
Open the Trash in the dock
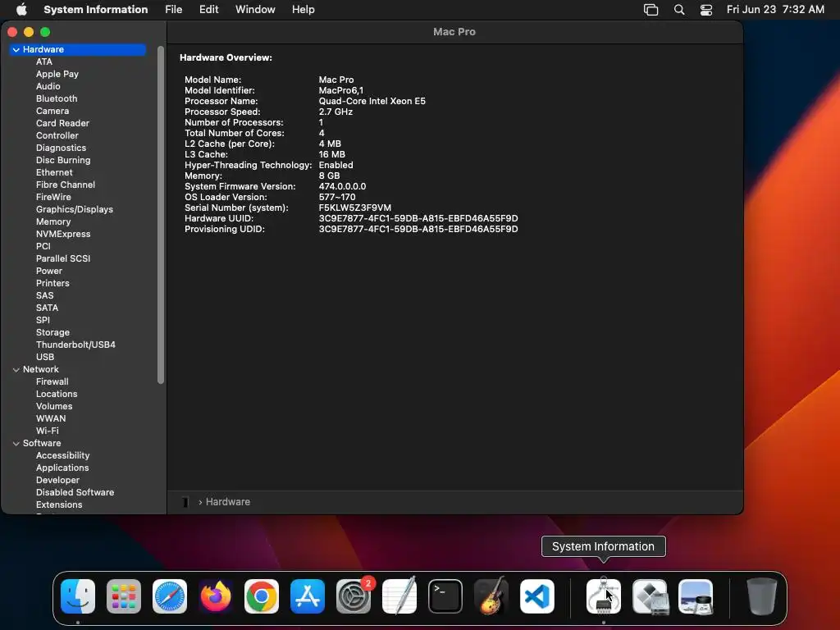point(762,596)
